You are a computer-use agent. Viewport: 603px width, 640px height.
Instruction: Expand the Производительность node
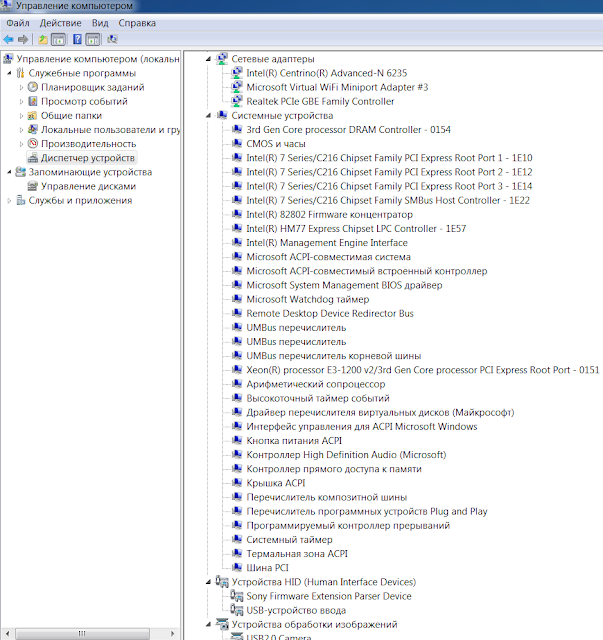click(21, 144)
